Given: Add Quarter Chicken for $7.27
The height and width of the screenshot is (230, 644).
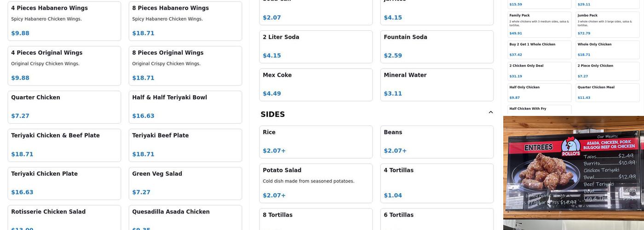Looking at the screenshot, I should 64,107.
